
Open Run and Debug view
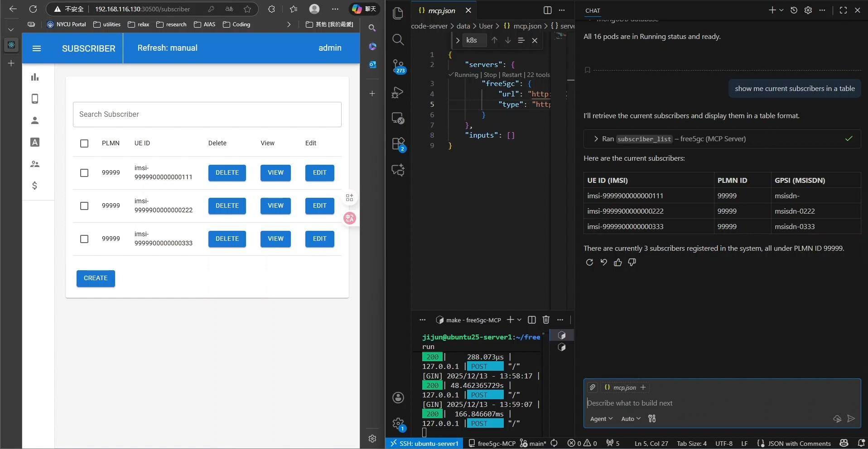coord(398,92)
